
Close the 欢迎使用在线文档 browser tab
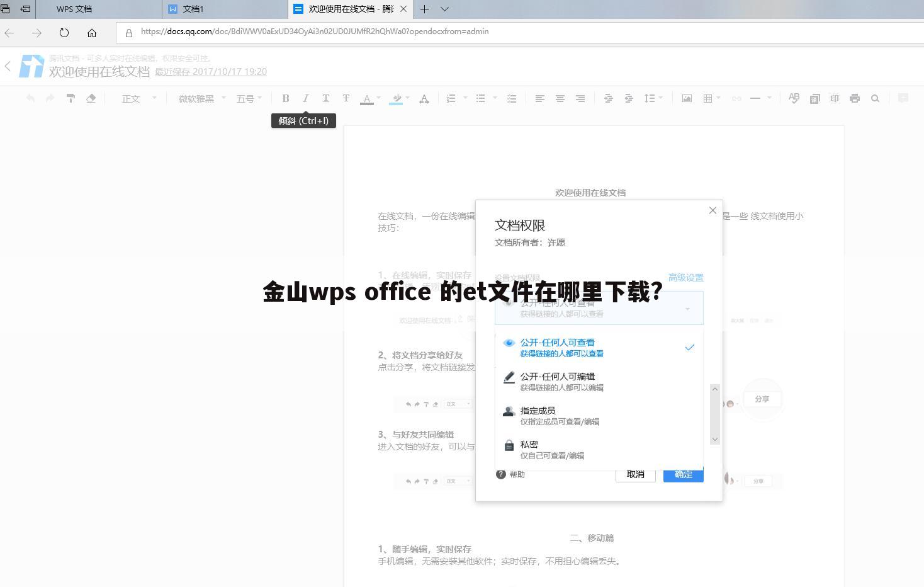(x=403, y=9)
